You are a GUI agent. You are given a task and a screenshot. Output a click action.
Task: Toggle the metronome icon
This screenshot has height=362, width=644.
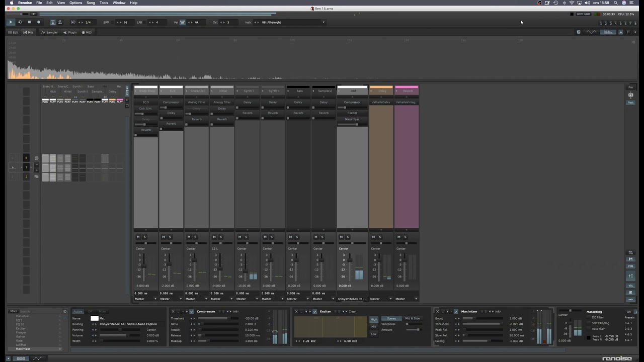click(60, 22)
